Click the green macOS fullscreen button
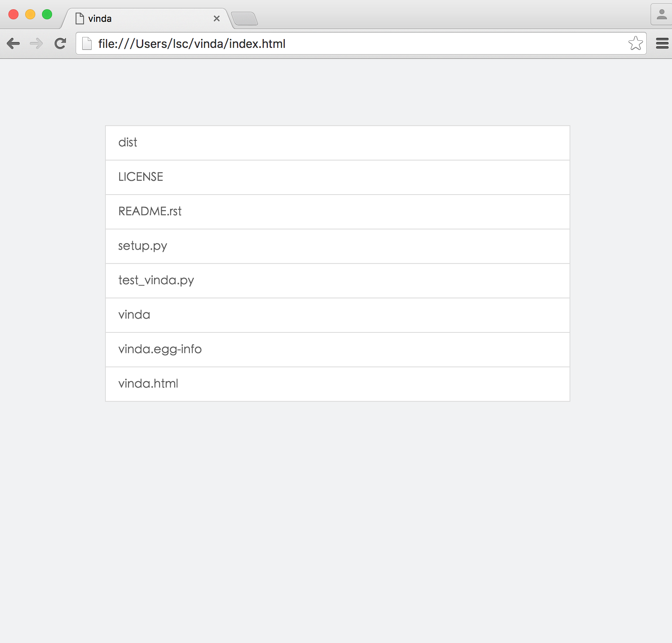The width and height of the screenshot is (672, 643). (x=47, y=14)
